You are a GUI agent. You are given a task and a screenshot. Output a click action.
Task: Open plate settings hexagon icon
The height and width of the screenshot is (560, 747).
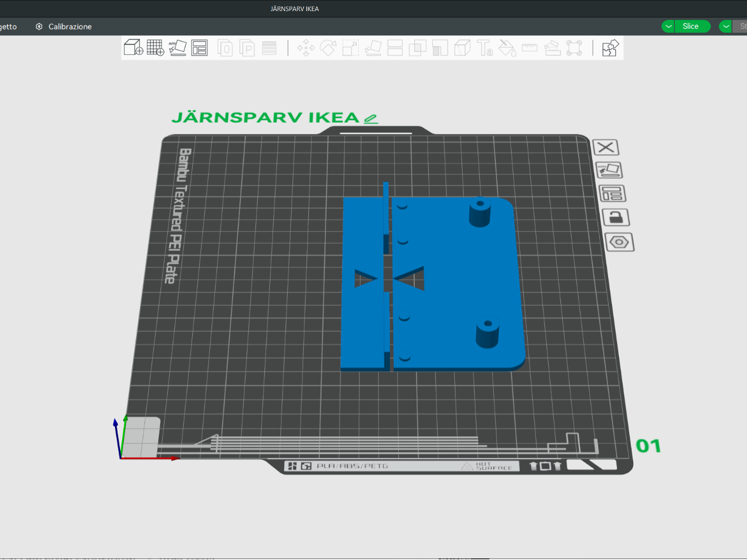pyautogui.click(x=619, y=242)
